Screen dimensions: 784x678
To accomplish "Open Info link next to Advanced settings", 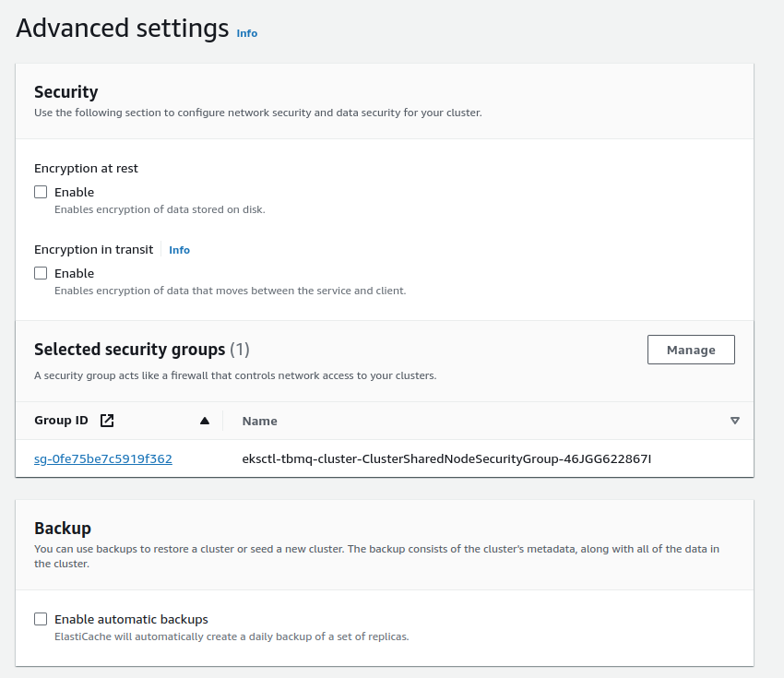I will pyautogui.click(x=246, y=33).
